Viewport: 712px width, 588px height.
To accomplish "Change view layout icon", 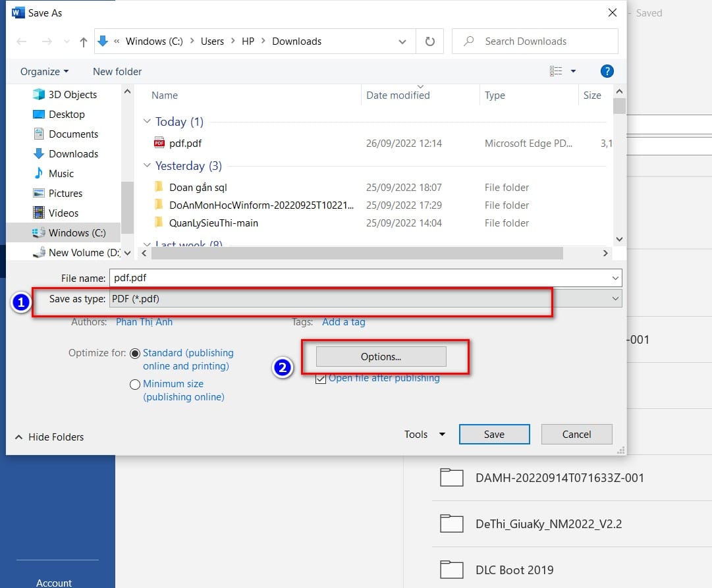I will [556, 71].
